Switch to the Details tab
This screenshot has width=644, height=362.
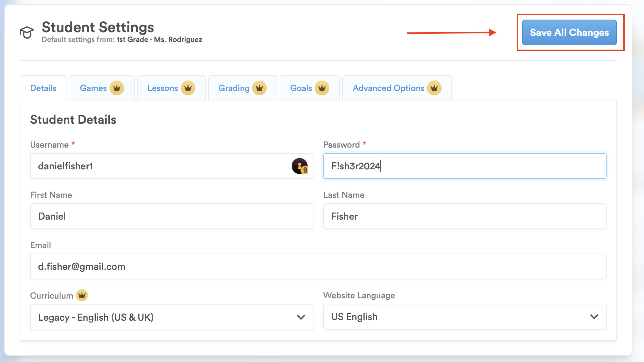pyautogui.click(x=43, y=88)
